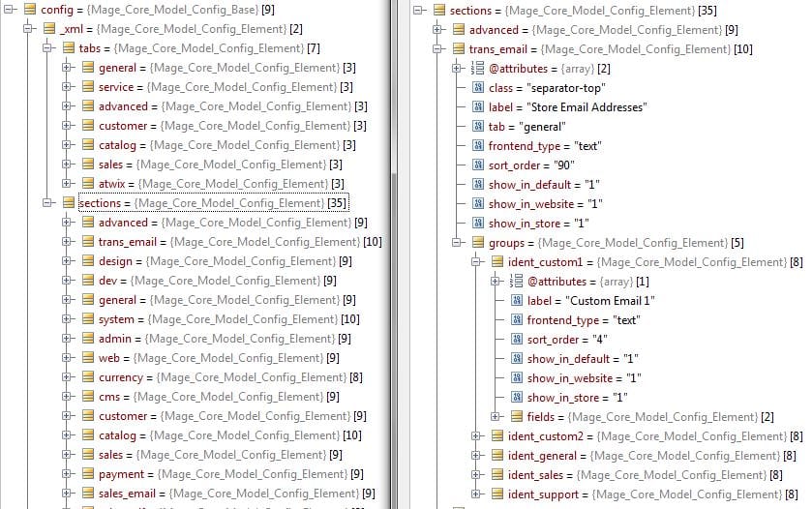Click the ident_support object icon
812x509 pixels.
click(497, 494)
